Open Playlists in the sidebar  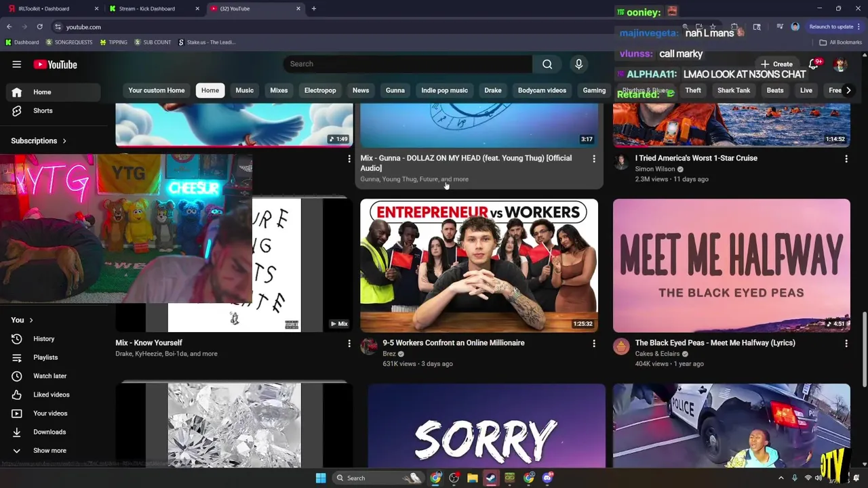click(53, 357)
